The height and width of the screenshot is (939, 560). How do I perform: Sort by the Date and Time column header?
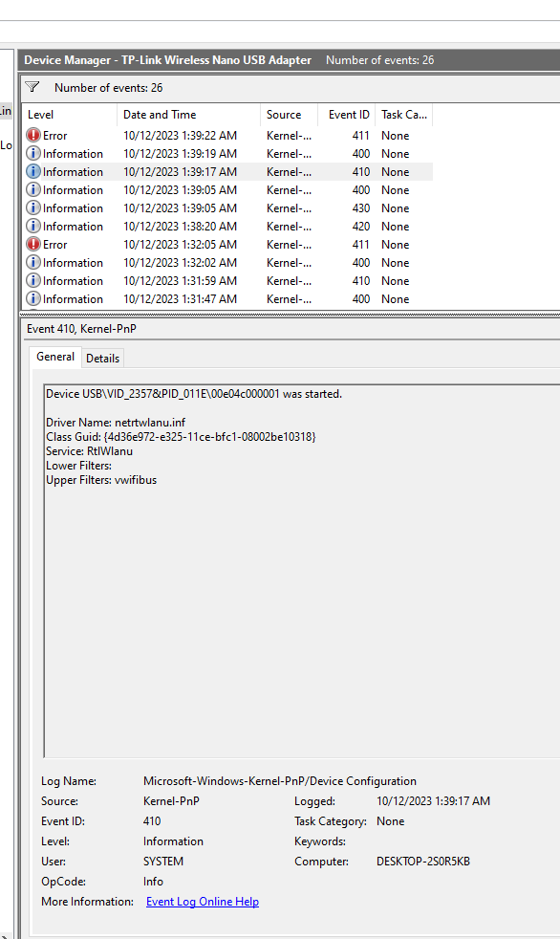tap(188, 115)
